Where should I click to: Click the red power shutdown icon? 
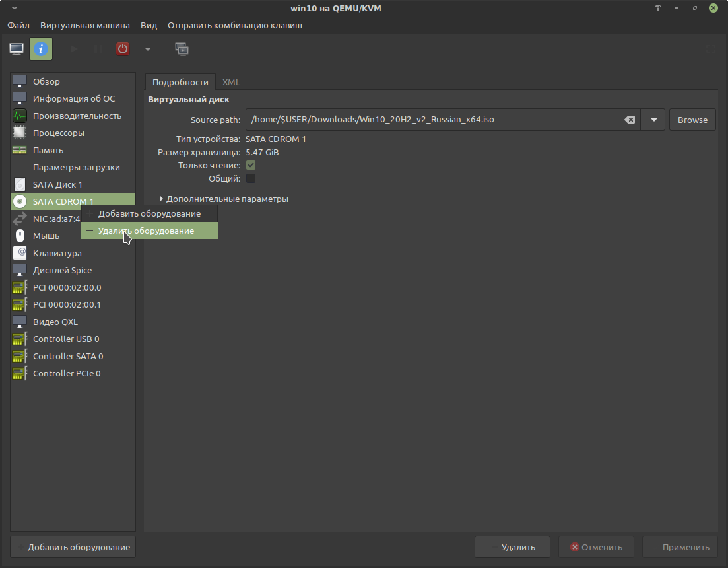[x=123, y=49]
